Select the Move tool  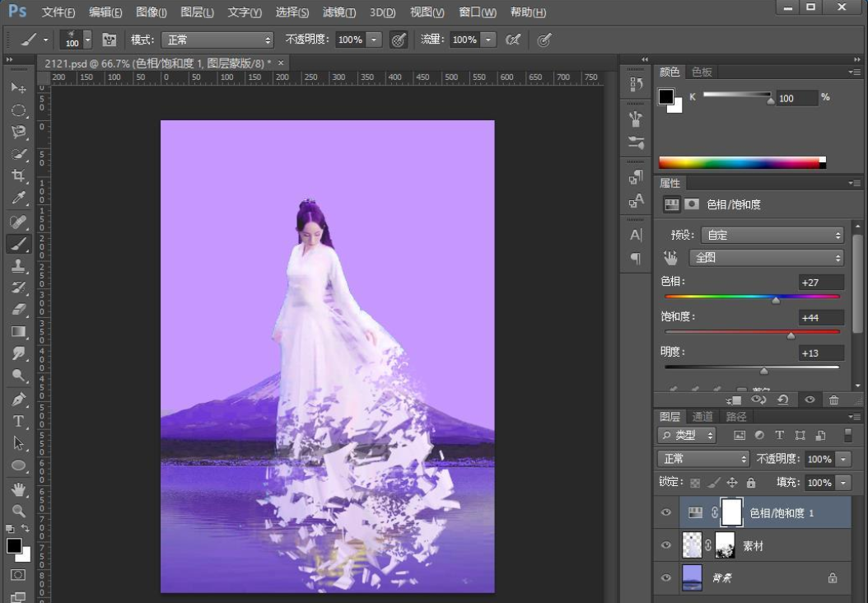coord(18,87)
